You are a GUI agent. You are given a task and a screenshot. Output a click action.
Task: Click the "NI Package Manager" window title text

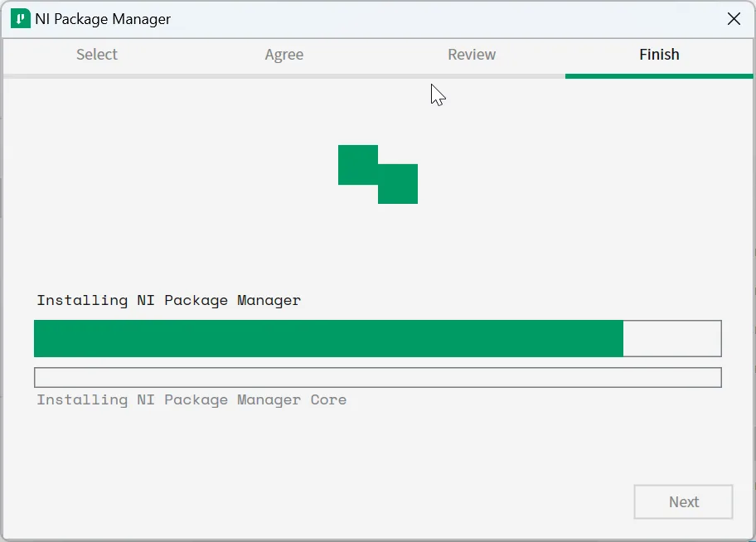pos(103,19)
